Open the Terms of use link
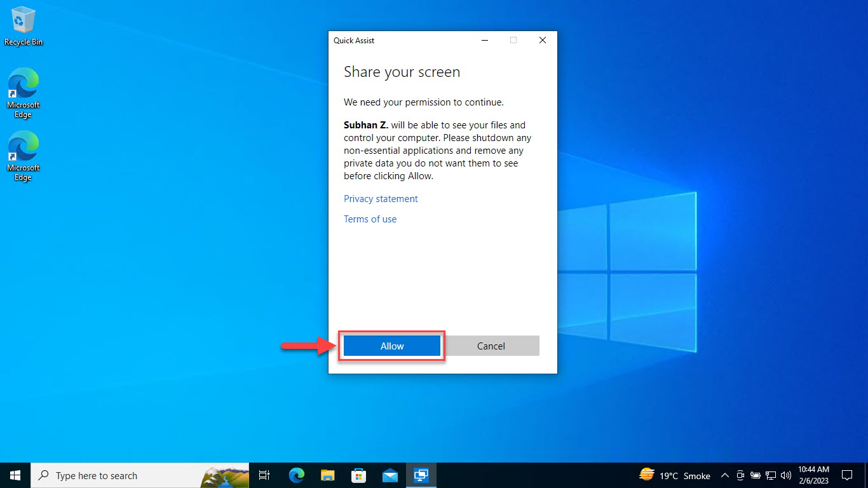Screen dimensions: 868x488 [370, 219]
